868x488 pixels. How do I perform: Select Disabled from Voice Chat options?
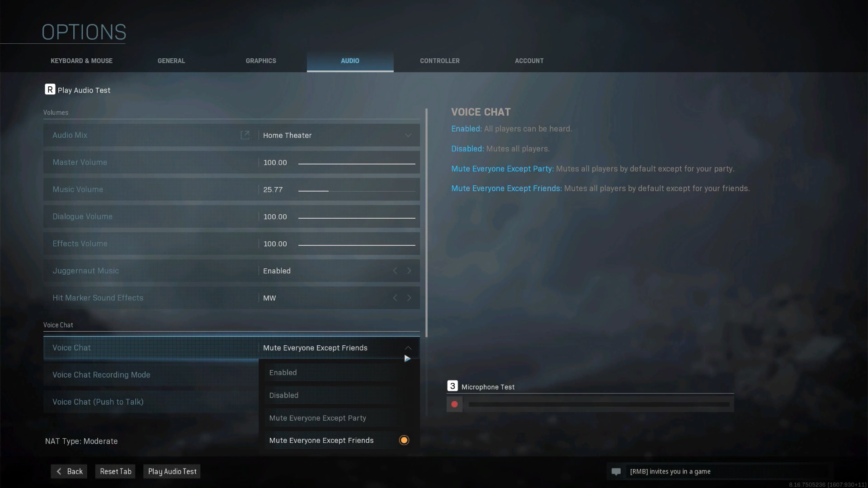(283, 395)
